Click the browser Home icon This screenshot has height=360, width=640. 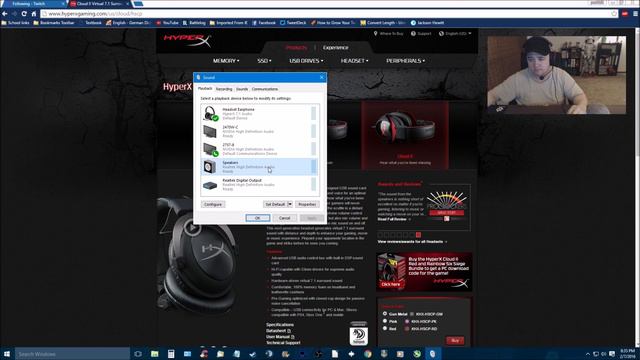34,13
